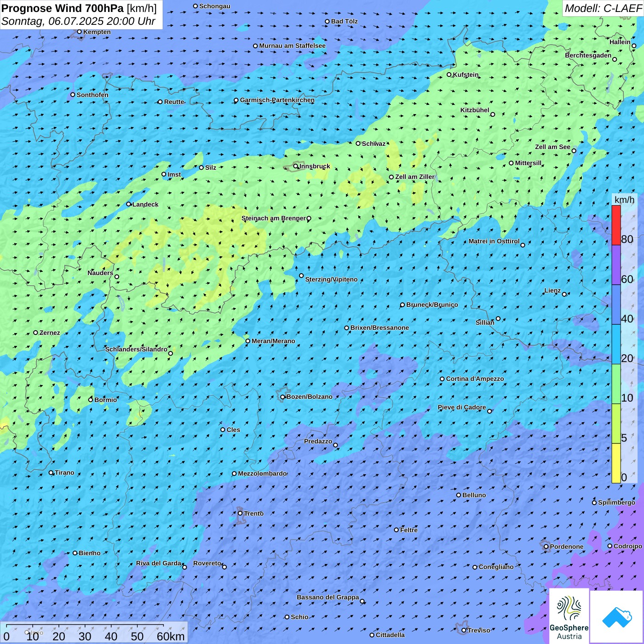Click the Zell am See location dot
The image size is (644, 644).
574,151
